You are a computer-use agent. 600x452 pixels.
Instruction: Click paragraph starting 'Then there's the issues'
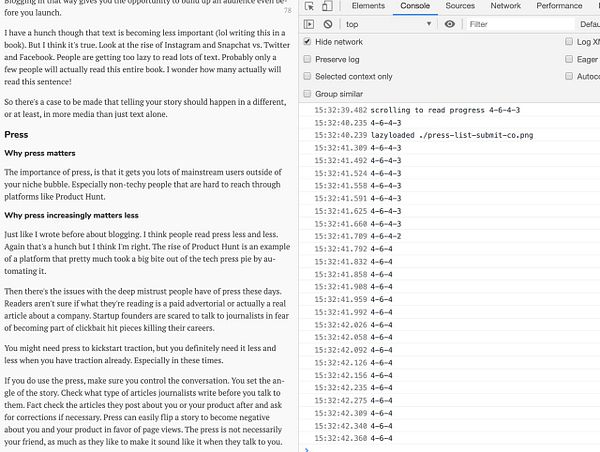147,310
